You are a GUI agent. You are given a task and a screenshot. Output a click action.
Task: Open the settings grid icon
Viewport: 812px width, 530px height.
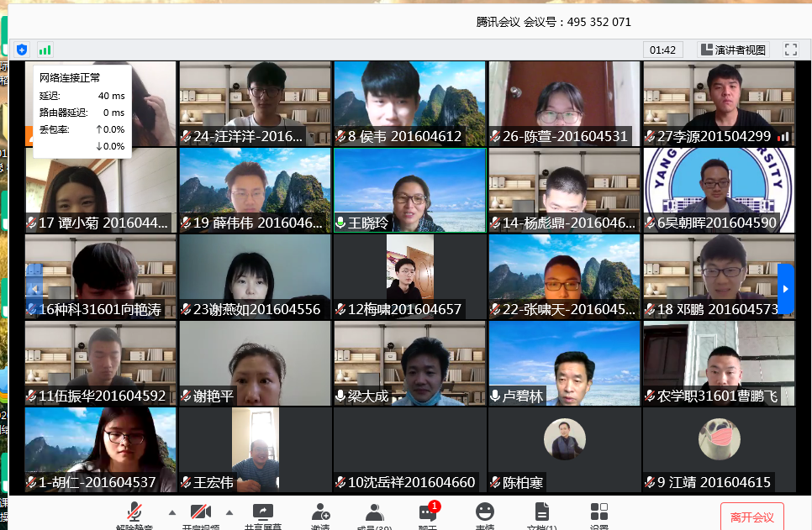click(598, 514)
